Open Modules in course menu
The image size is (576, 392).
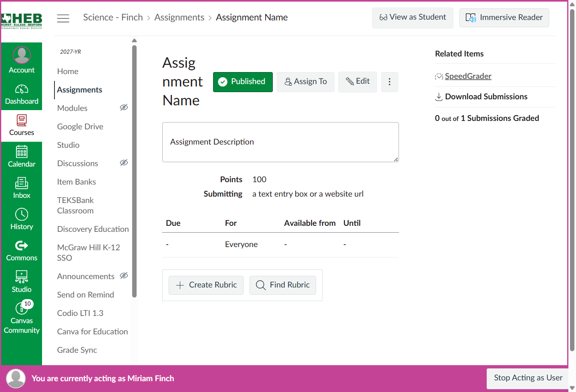(x=72, y=108)
